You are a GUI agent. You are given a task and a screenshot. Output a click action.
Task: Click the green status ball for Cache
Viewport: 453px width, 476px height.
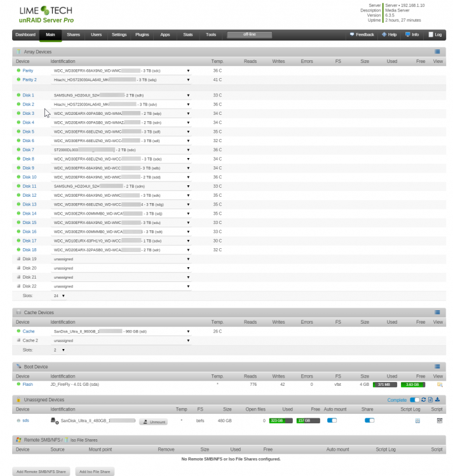click(18, 331)
